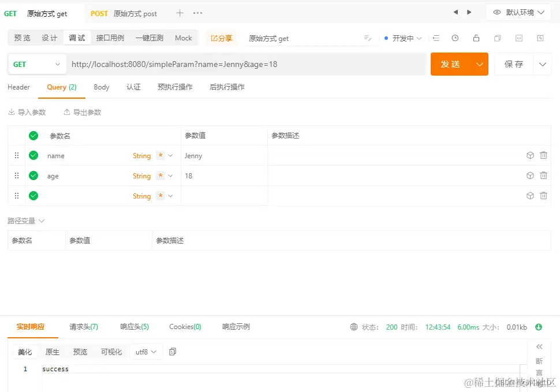560x392 pixels.
Task: Open a new request tab with plus icon
Action: point(180,13)
